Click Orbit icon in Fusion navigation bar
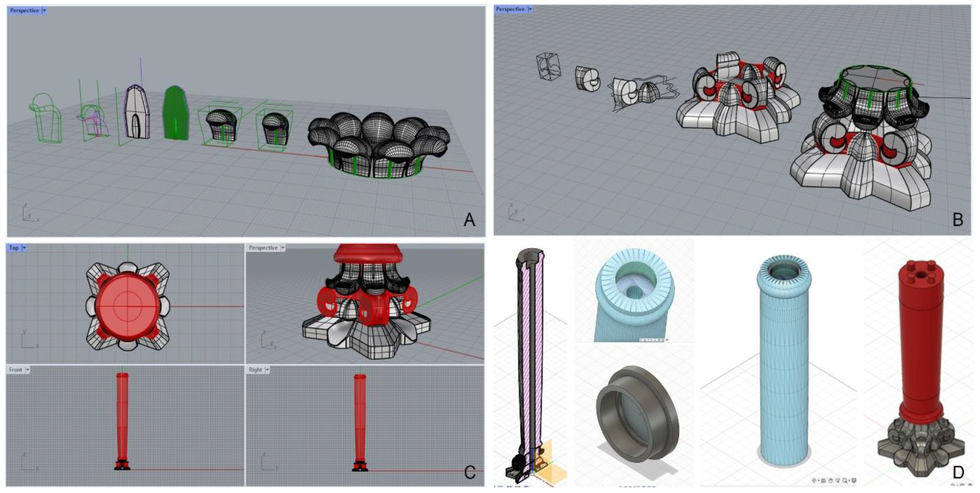The image size is (980, 493). 814,480
